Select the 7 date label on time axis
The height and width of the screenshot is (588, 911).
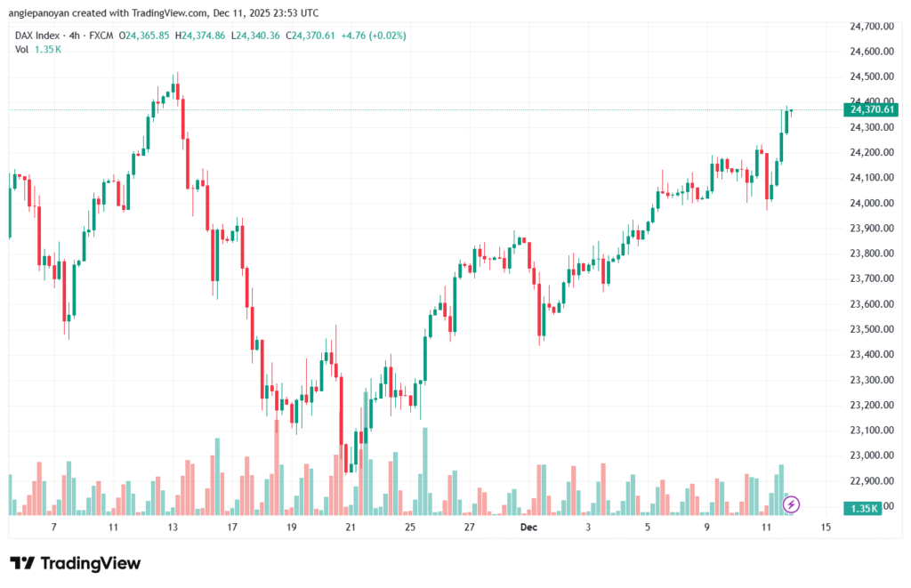(x=54, y=528)
